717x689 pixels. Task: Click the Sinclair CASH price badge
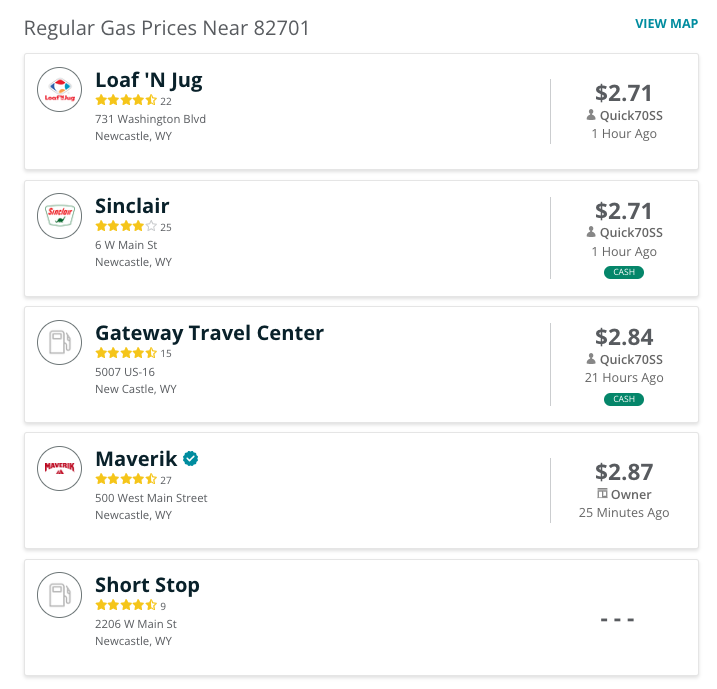[x=624, y=272]
